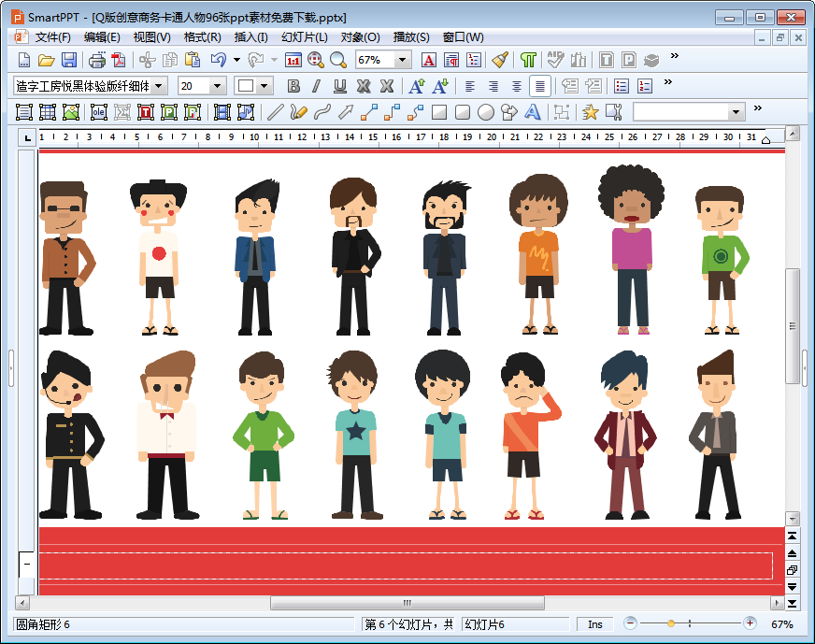815x644 pixels.
Task: Open the 文件(F) menu
Action: 52,37
